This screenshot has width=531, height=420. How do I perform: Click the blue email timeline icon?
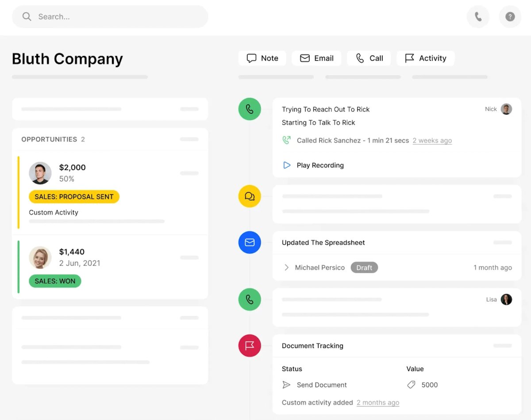click(x=250, y=242)
